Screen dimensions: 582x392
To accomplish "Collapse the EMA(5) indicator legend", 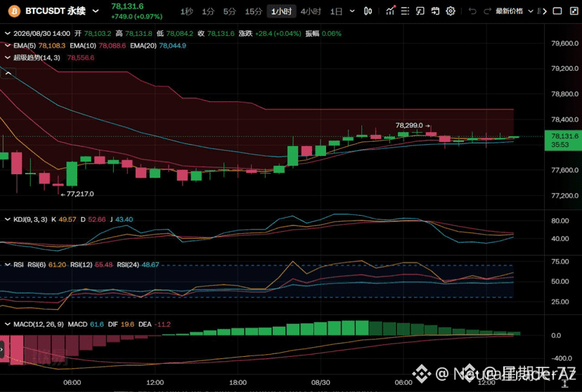I will [8, 46].
